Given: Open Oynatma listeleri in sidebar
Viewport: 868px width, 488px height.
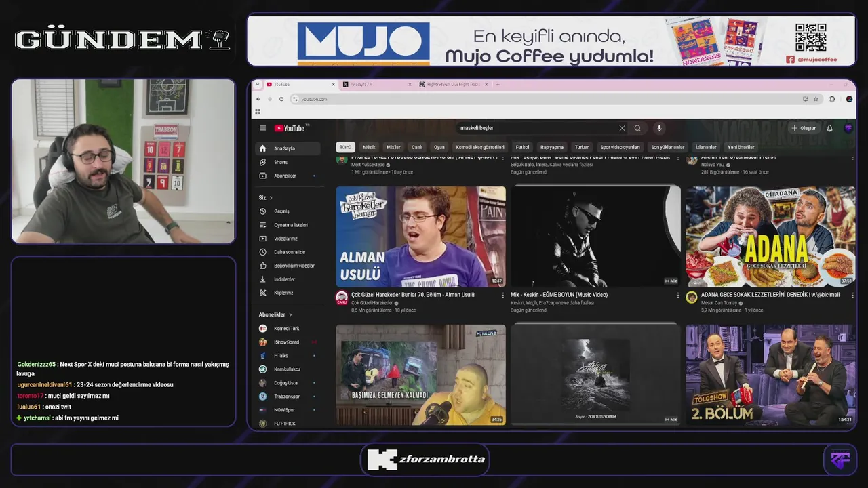Looking at the screenshot, I should [x=288, y=225].
